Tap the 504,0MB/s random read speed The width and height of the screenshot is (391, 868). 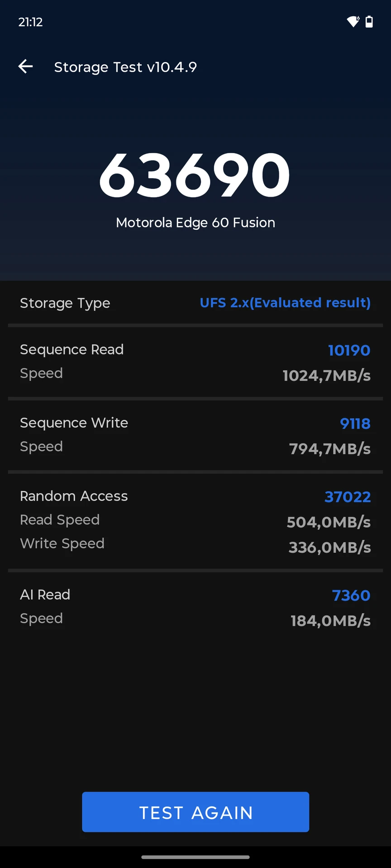(x=329, y=522)
